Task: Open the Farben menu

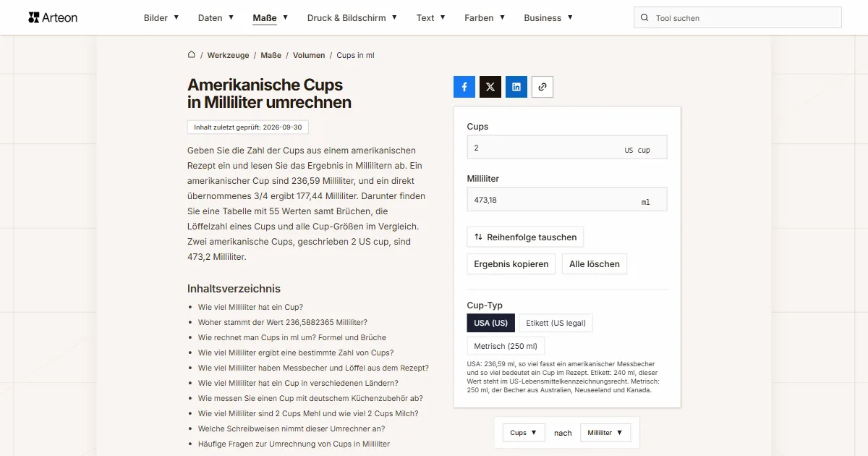Action: click(x=485, y=18)
